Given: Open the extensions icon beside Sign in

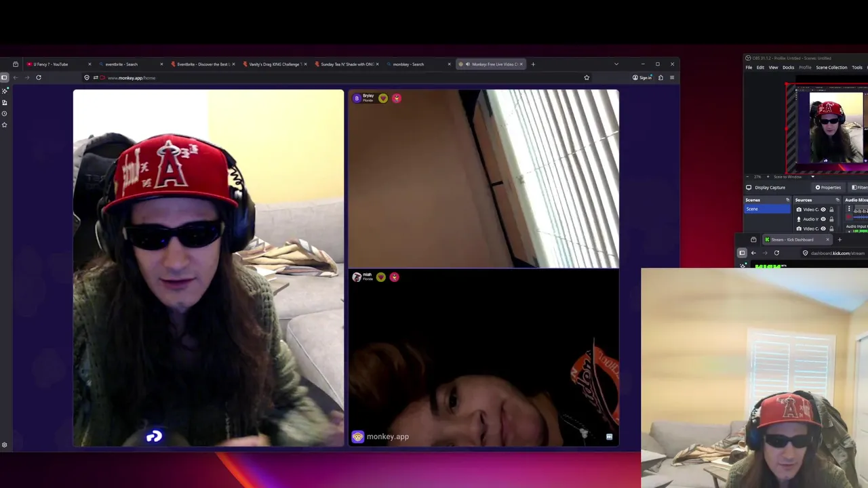Looking at the screenshot, I should pyautogui.click(x=660, y=77).
